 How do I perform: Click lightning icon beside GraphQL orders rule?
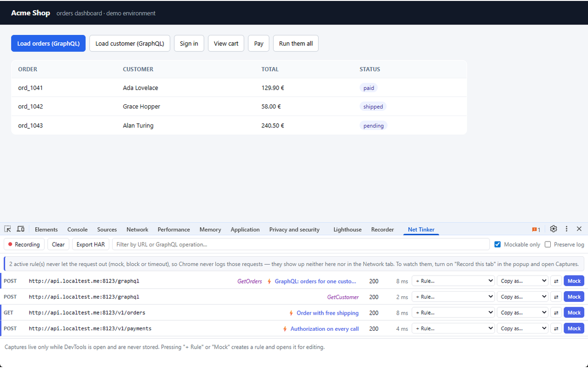[x=269, y=281]
